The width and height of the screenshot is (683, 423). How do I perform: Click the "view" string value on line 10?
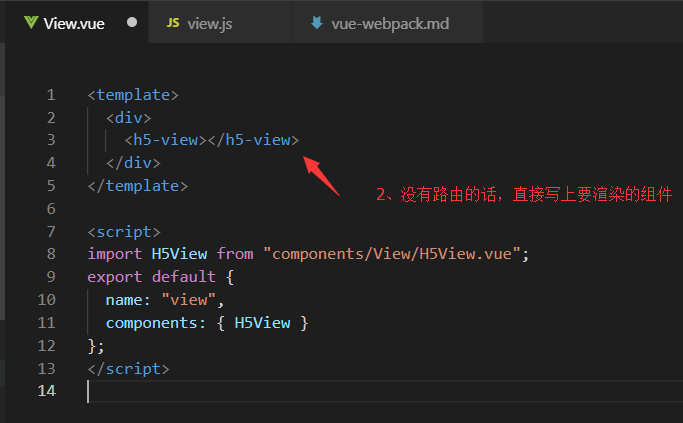click(189, 300)
